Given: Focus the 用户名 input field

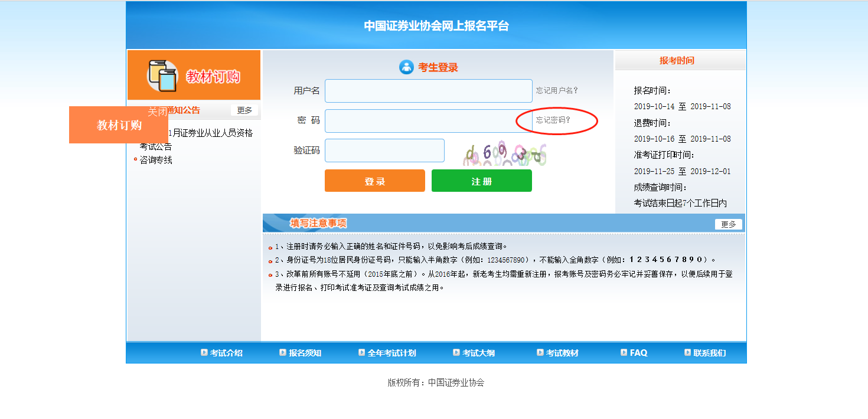Looking at the screenshot, I should [428, 91].
